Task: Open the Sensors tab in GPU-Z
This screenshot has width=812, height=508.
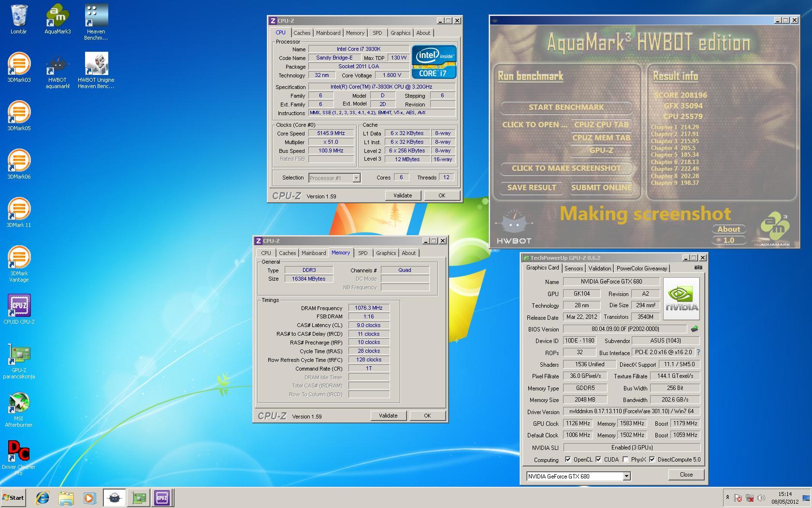Action: tap(574, 269)
